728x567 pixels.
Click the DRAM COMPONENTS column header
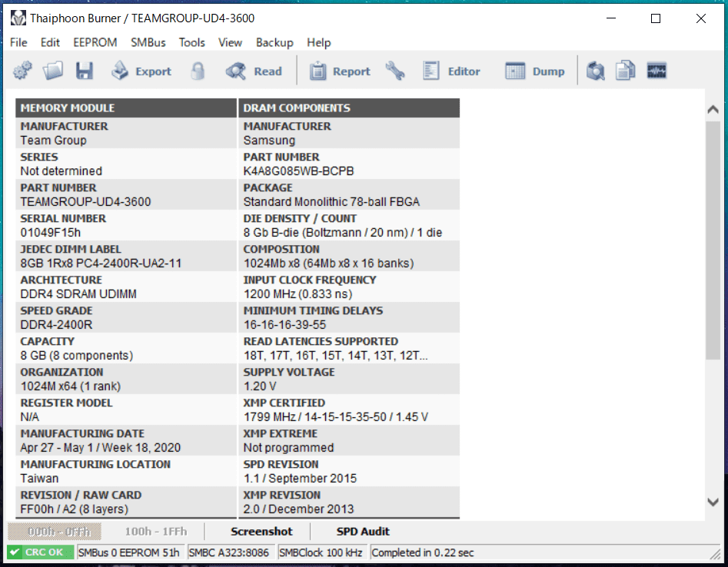[x=349, y=108]
